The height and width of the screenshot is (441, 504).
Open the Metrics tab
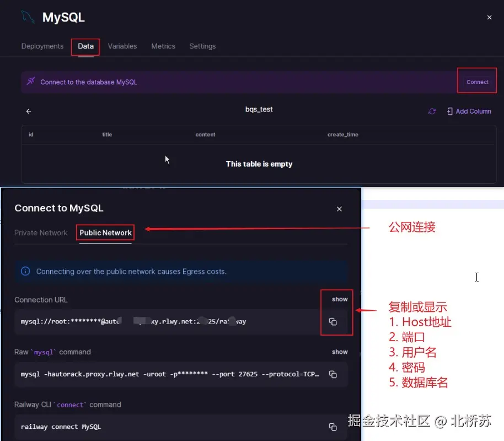(x=163, y=46)
